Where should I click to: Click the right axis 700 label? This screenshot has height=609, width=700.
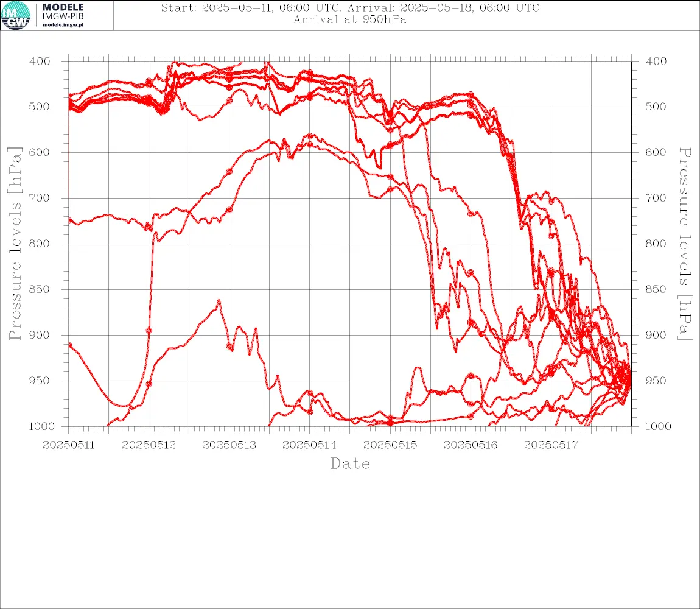point(656,198)
